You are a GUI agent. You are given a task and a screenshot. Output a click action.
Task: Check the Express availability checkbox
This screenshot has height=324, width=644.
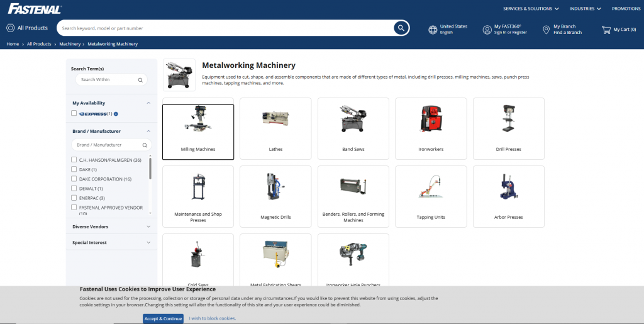(x=74, y=113)
